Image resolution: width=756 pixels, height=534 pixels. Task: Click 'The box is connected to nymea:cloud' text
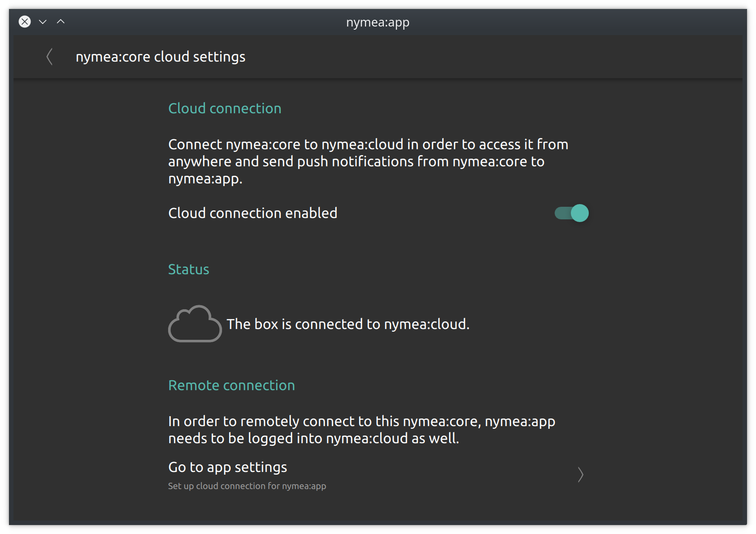(x=348, y=324)
